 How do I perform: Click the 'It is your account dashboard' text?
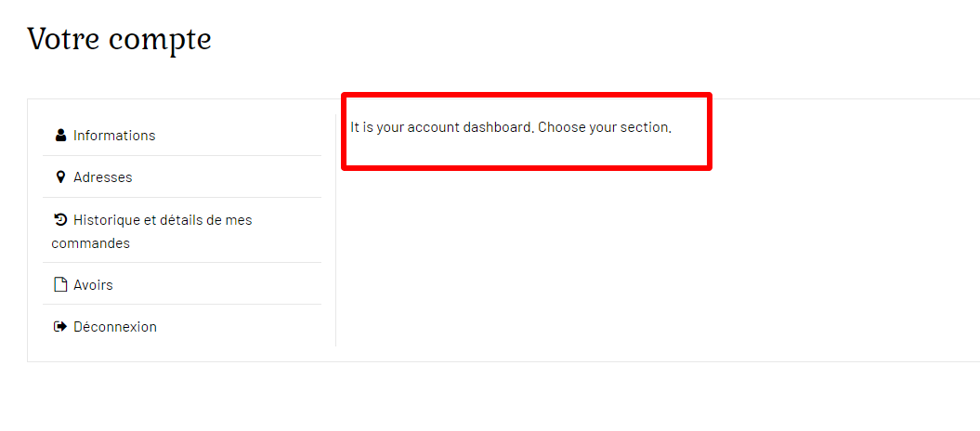(441, 127)
